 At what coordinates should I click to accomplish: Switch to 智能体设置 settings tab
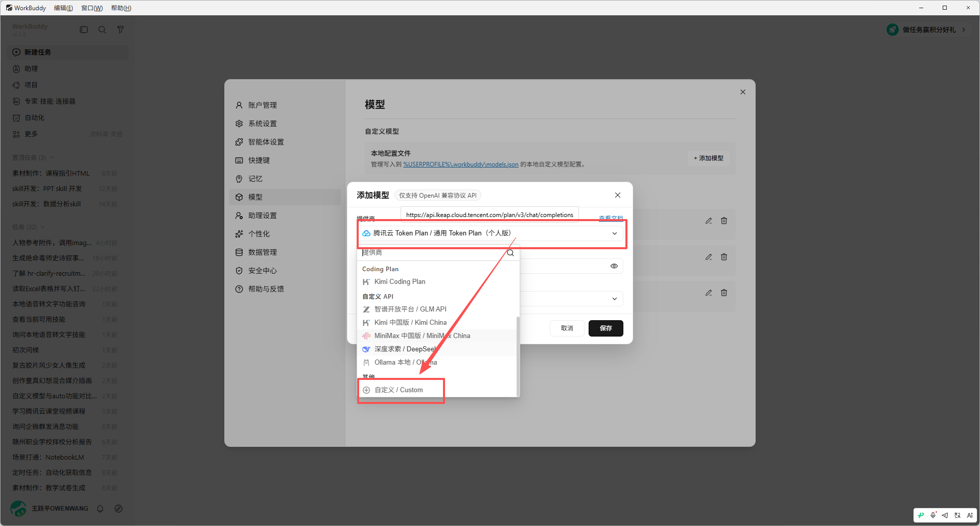click(x=285, y=142)
